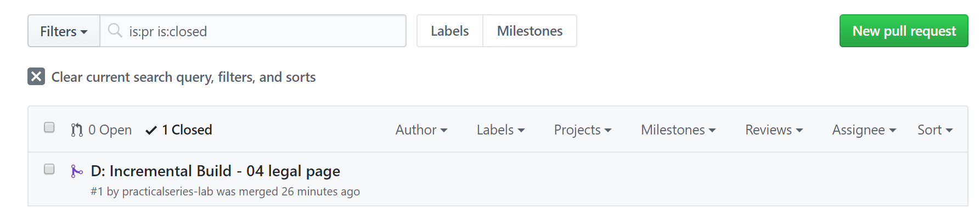Expand the Projects filter dropdown
980x213 pixels.
click(583, 130)
